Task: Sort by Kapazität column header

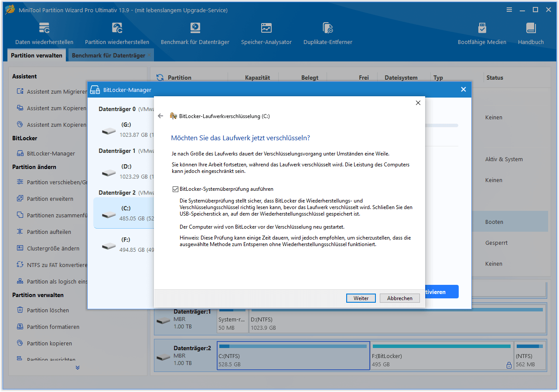Action: 257,78
